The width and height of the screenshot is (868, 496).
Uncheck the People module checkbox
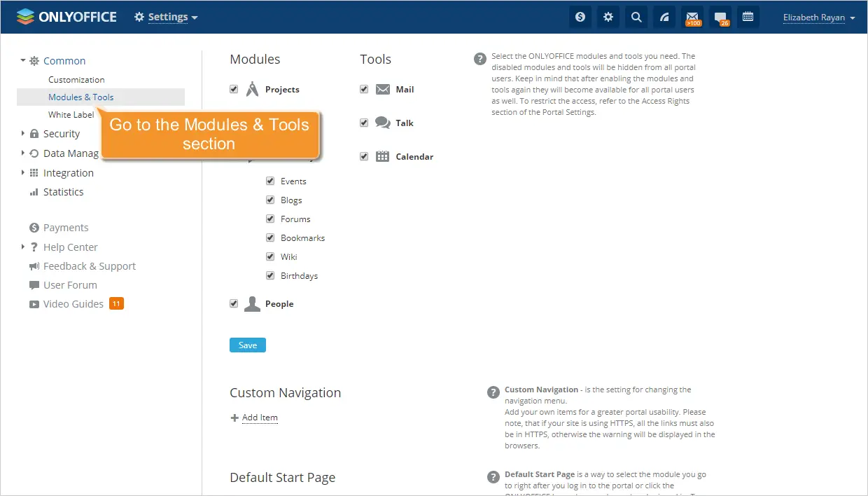[234, 303]
